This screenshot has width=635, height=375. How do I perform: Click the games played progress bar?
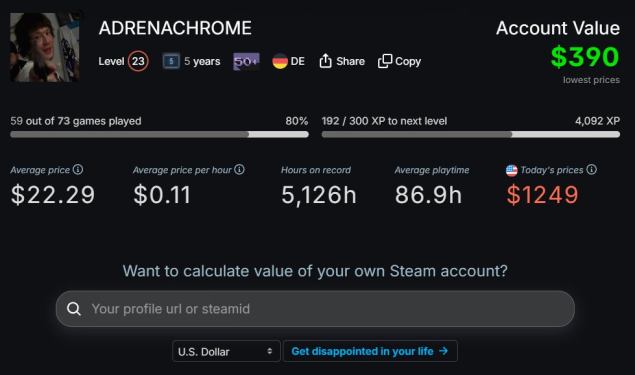tap(159, 134)
